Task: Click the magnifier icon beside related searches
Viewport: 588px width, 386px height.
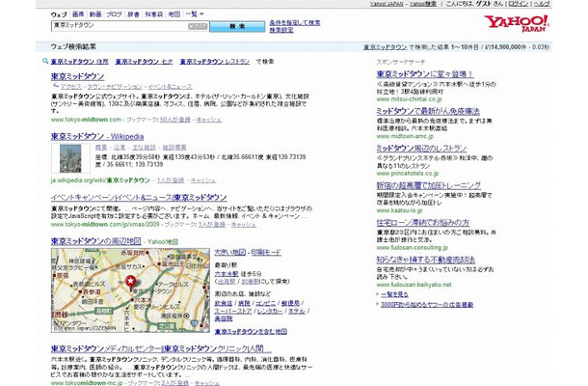Action: pos(45,61)
